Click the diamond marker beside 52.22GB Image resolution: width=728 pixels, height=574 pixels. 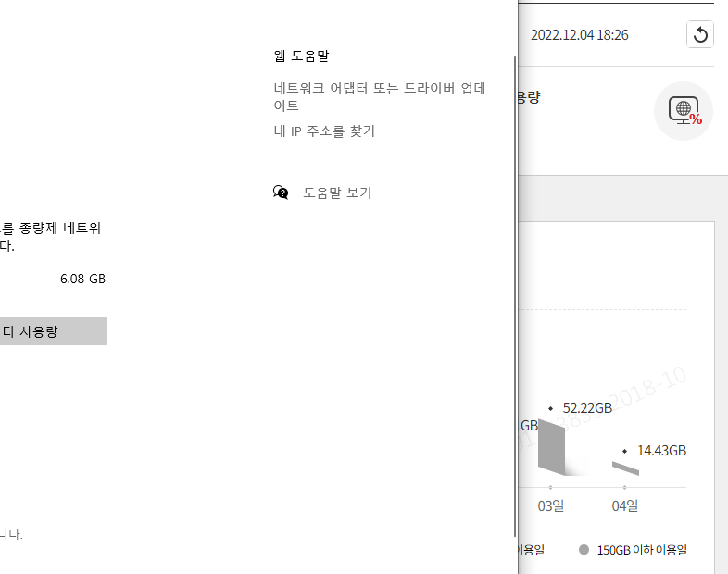[551, 408]
